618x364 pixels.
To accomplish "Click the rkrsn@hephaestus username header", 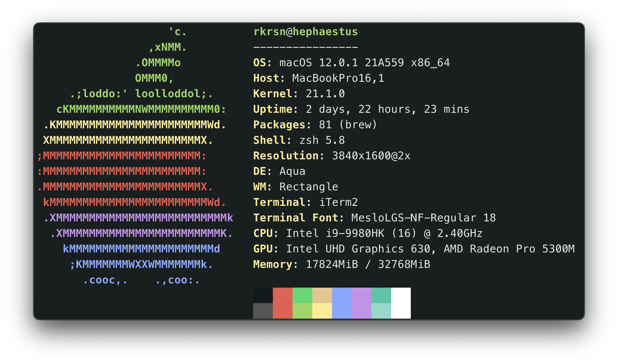I will [305, 31].
